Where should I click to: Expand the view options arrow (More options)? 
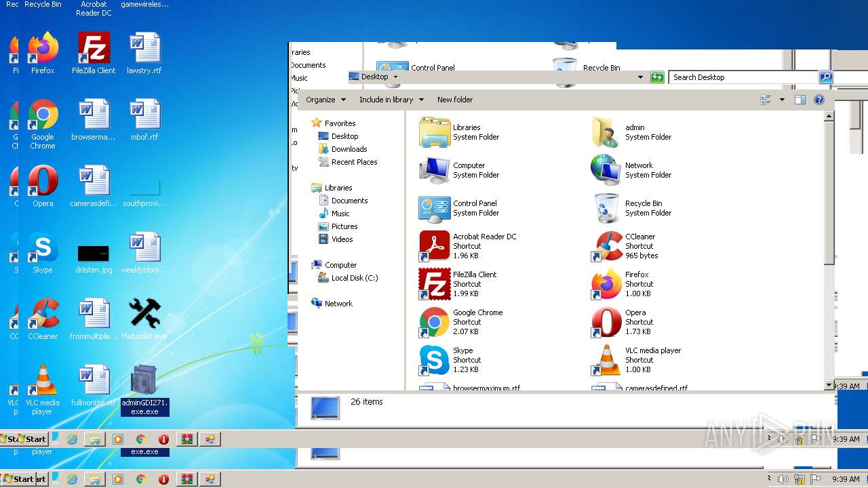pyautogui.click(x=782, y=100)
